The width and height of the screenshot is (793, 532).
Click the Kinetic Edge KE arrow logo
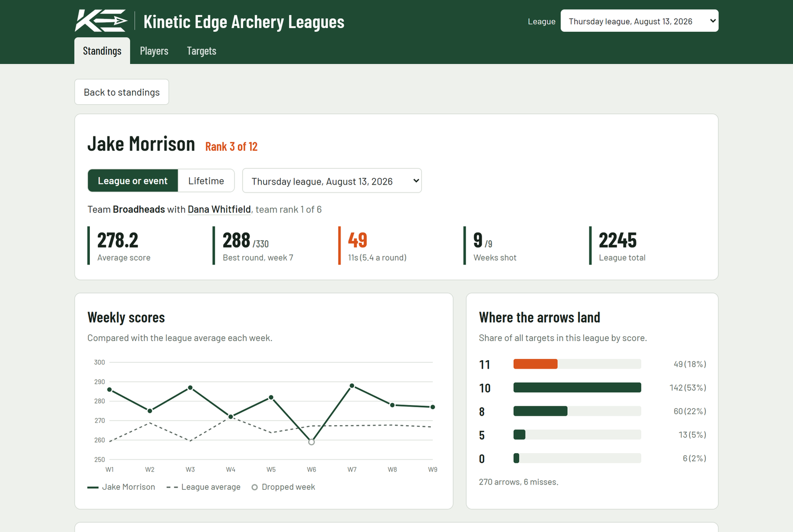click(x=101, y=21)
